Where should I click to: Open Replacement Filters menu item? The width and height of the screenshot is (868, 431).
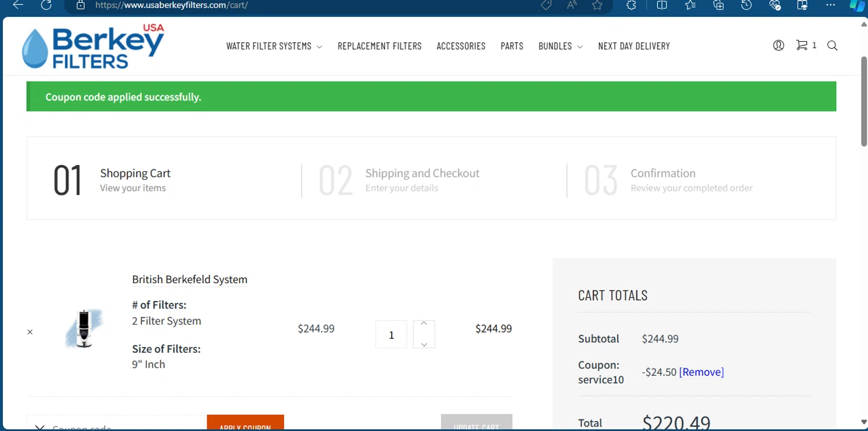pyautogui.click(x=380, y=46)
